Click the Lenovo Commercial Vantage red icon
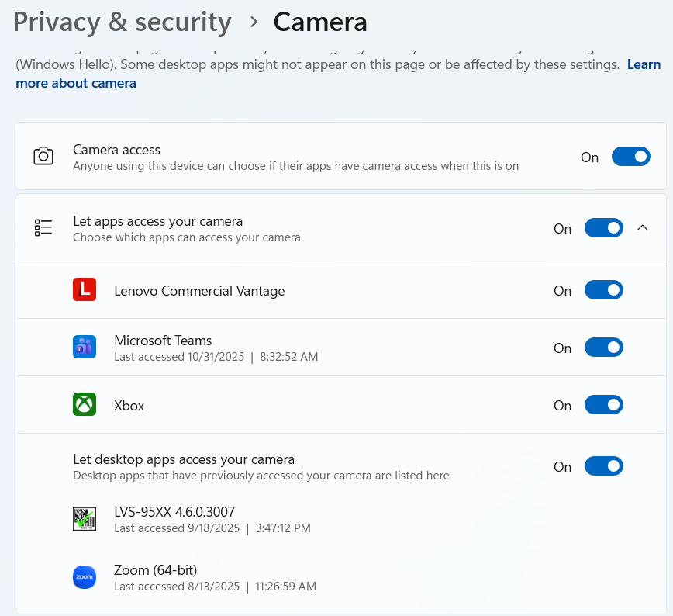 click(x=85, y=289)
